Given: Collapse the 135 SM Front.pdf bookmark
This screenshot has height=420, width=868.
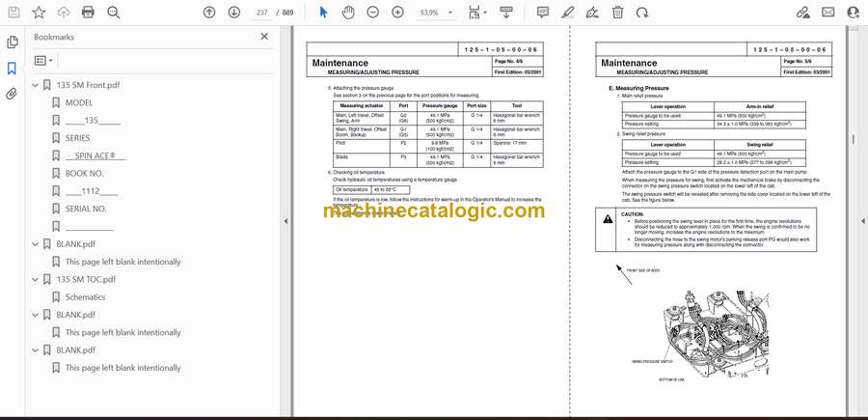Looking at the screenshot, I should point(36,85).
